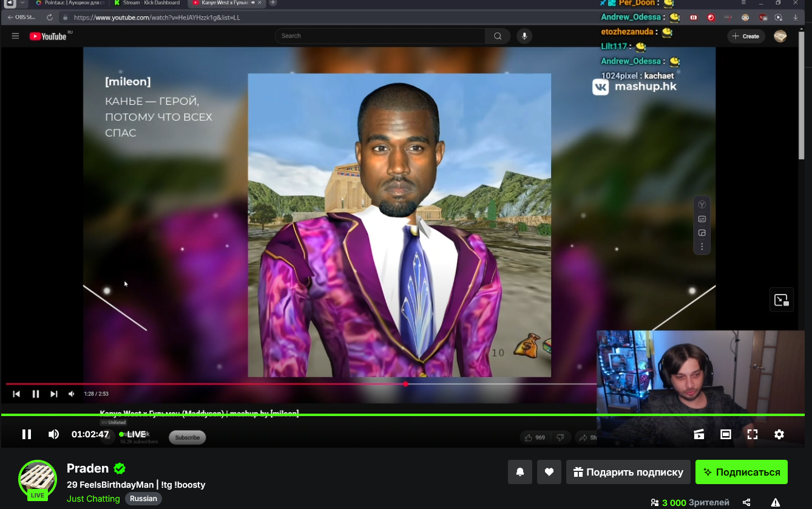812x509 pixels.
Task: Click the green Kick stream progress bar
Action: [402, 415]
